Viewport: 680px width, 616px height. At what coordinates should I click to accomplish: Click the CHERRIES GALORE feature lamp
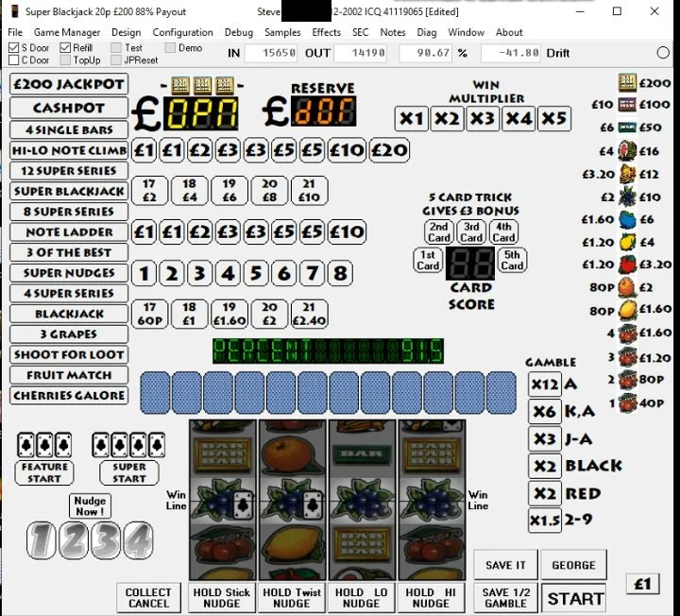[69, 395]
